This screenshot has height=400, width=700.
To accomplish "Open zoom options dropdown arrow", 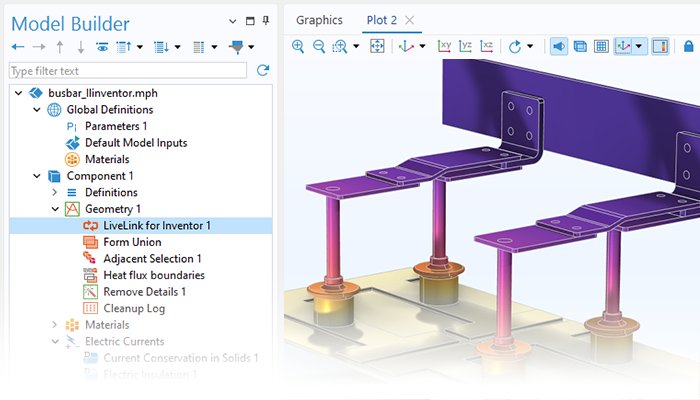I will click(x=356, y=46).
